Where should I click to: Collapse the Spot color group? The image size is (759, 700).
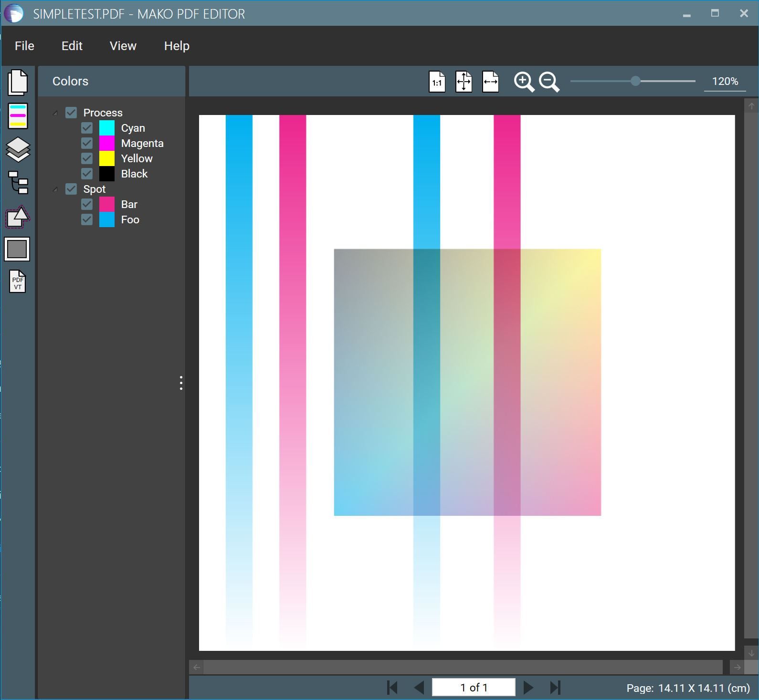click(55, 189)
